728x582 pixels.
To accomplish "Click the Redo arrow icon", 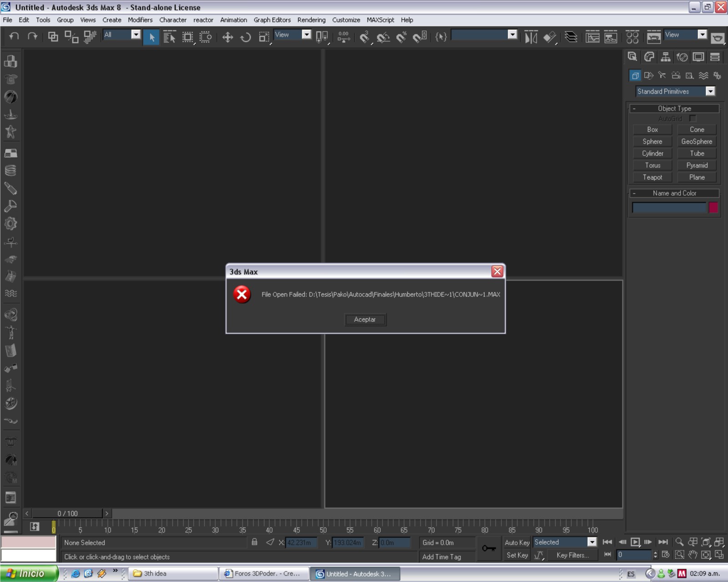I will pos(32,36).
